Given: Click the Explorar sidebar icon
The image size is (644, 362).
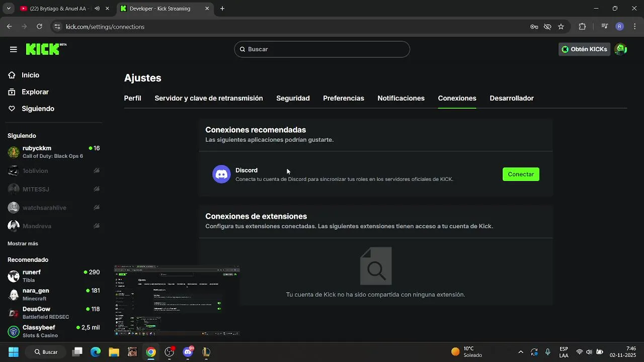Looking at the screenshot, I should [12, 92].
